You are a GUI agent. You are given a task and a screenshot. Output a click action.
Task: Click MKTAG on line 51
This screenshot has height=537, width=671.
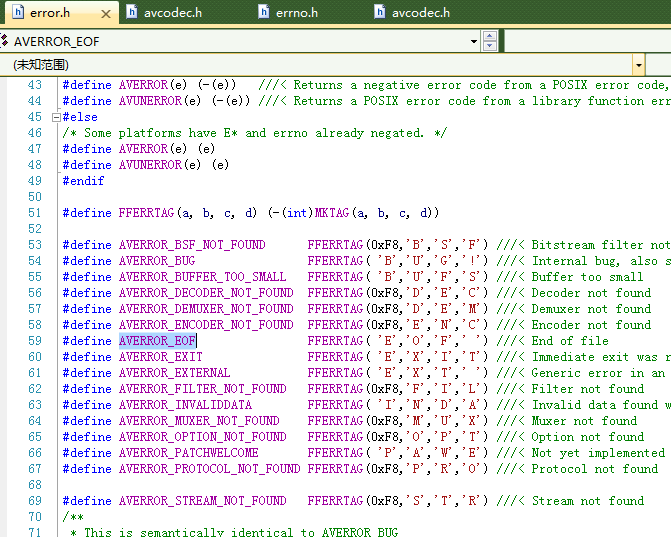click(332, 213)
